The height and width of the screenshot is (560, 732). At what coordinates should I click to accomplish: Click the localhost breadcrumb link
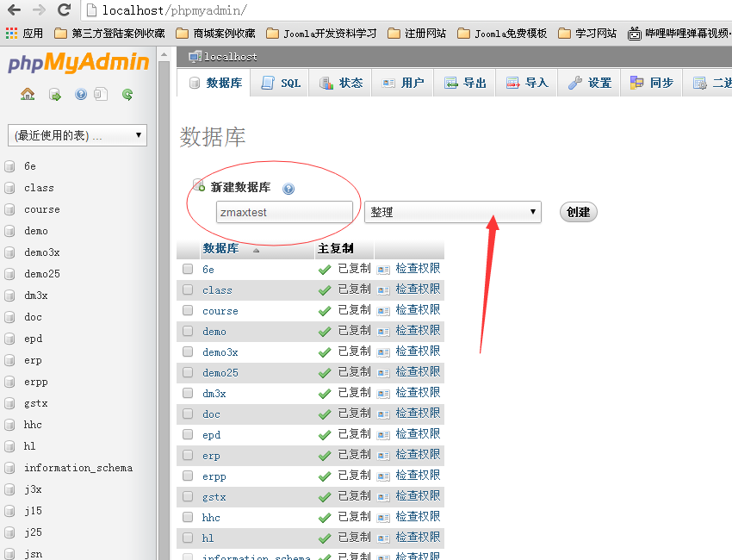pos(231,57)
